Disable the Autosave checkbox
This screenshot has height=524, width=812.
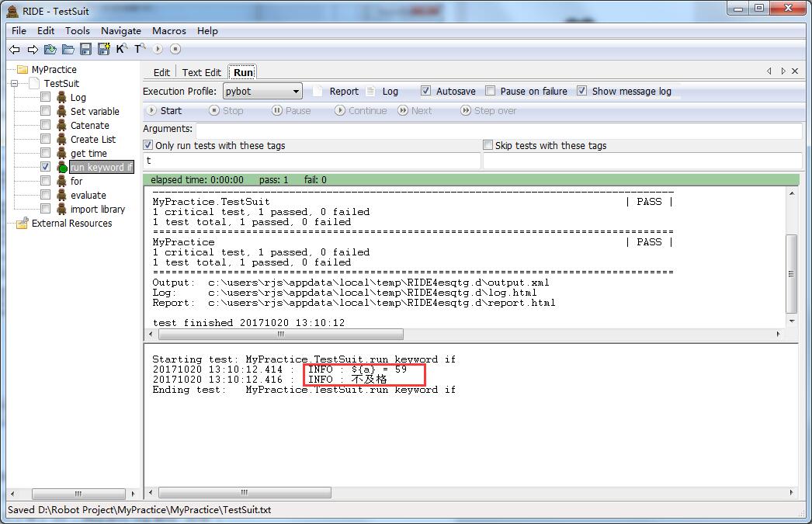[x=425, y=91]
